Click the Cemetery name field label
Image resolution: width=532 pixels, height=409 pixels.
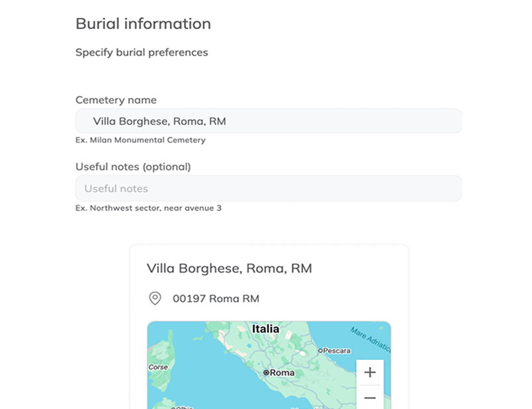116,100
